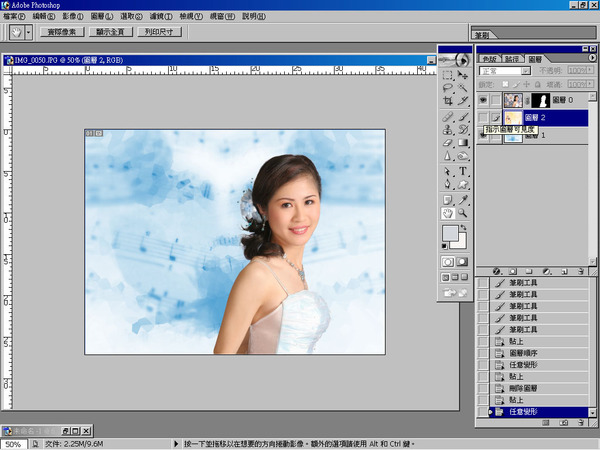Click the foreground color swatch
600x450 pixels.
click(451, 234)
